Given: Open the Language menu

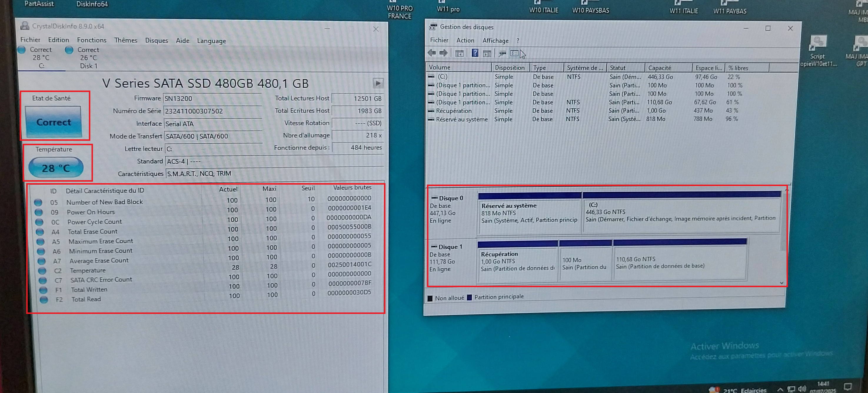Looking at the screenshot, I should point(211,41).
